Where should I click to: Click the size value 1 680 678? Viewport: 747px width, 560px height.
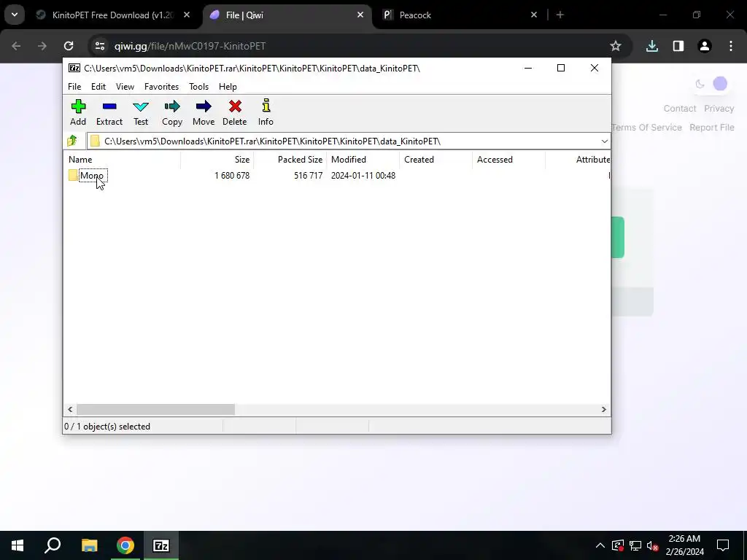[232, 175]
